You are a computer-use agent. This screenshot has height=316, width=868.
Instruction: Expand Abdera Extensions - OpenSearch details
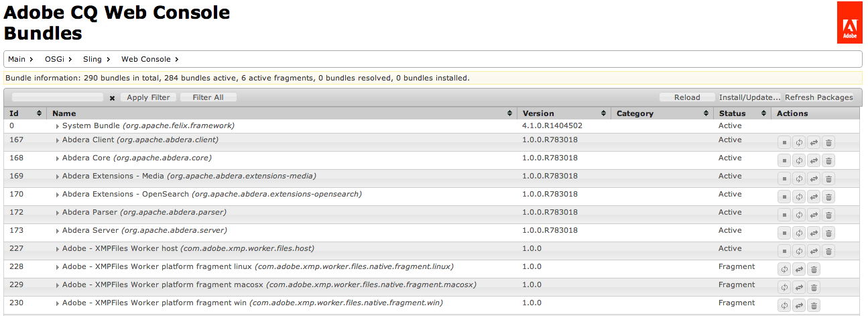pos(58,195)
